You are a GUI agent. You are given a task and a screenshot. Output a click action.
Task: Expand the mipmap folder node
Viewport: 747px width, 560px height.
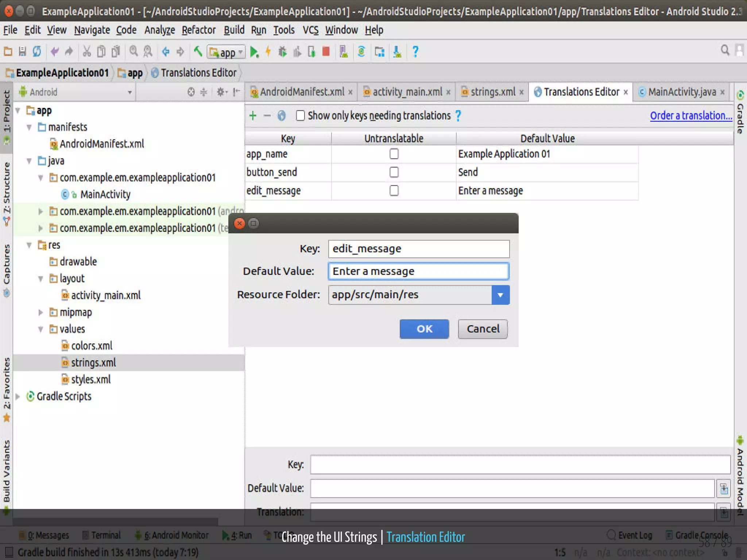pyautogui.click(x=40, y=312)
